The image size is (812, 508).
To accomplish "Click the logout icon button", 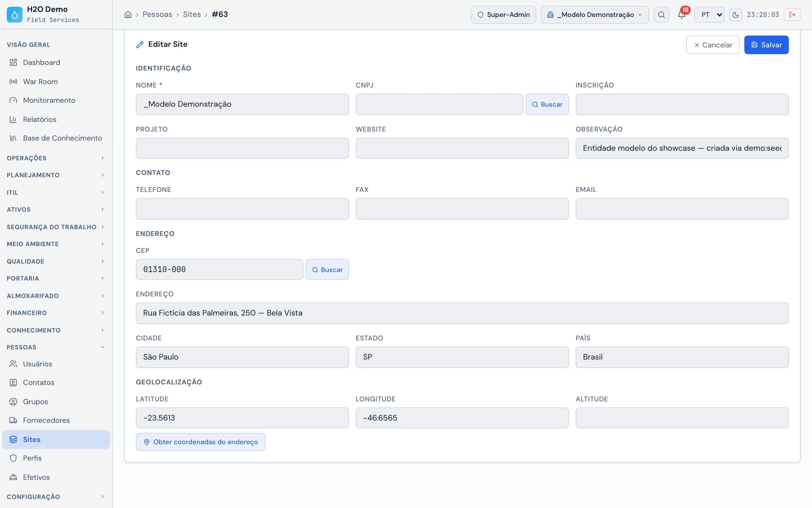I will click(x=792, y=15).
